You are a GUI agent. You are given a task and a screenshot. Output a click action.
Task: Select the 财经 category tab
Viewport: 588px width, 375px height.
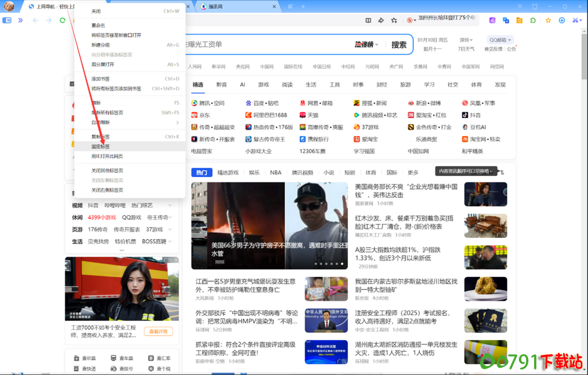tap(382, 85)
